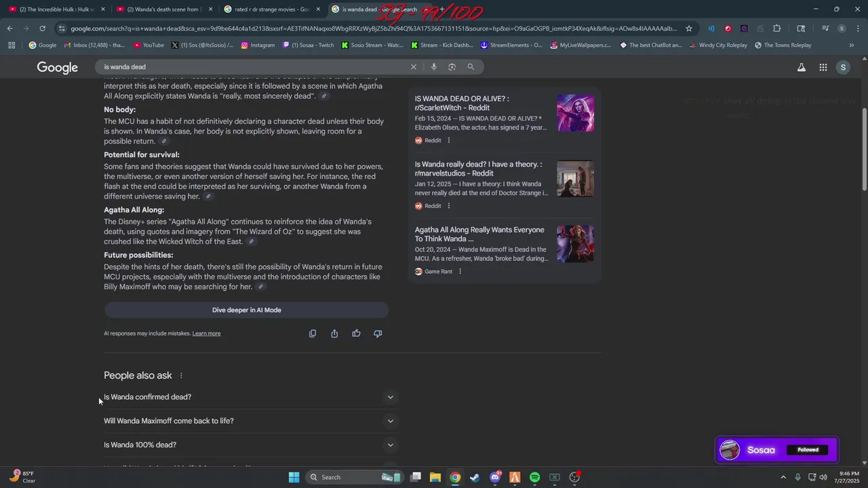
Task: Open Discord from the taskbar
Action: coord(495,477)
